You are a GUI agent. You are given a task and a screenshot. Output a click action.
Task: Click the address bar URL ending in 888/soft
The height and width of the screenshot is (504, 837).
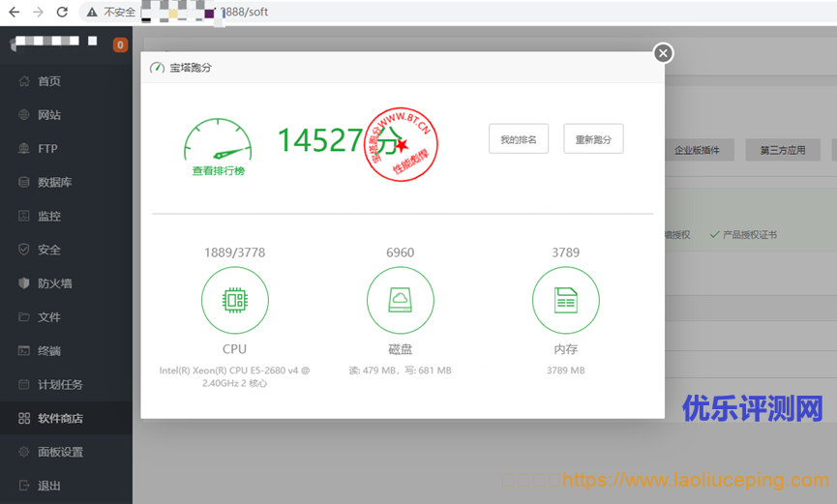point(245,12)
